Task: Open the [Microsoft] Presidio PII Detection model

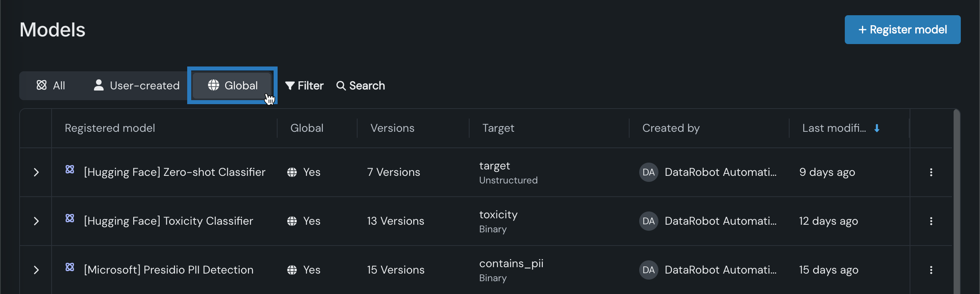Action: pyautogui.click(x=168, y=270)
